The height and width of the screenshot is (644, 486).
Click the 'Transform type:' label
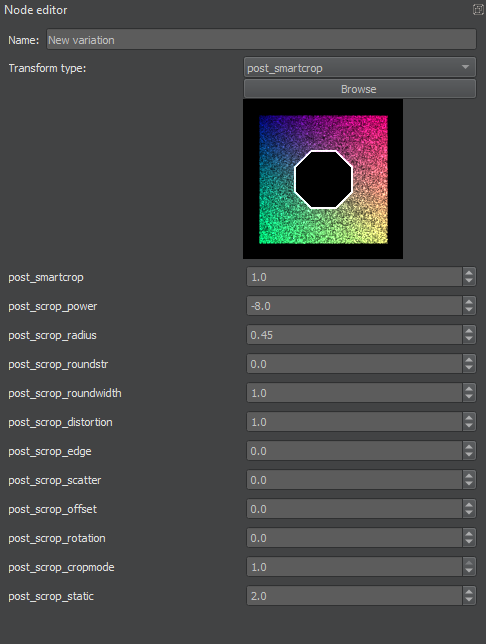pyautogui.click(x=47, y=68)
